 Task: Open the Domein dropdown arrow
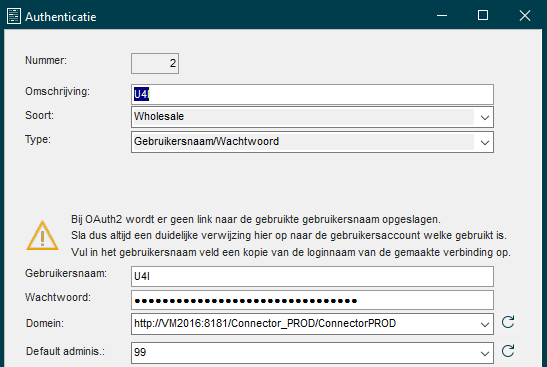coord(485,324)
